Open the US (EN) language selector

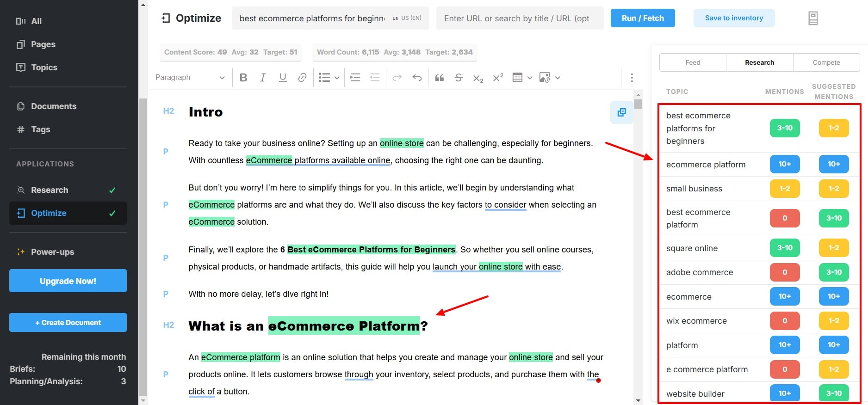click(407, 18)
